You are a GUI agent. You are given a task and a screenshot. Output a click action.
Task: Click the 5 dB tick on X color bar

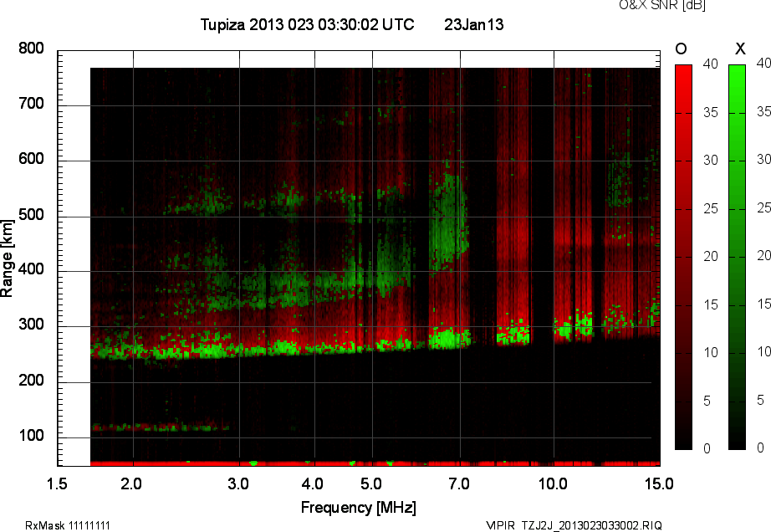coord(761,400)
